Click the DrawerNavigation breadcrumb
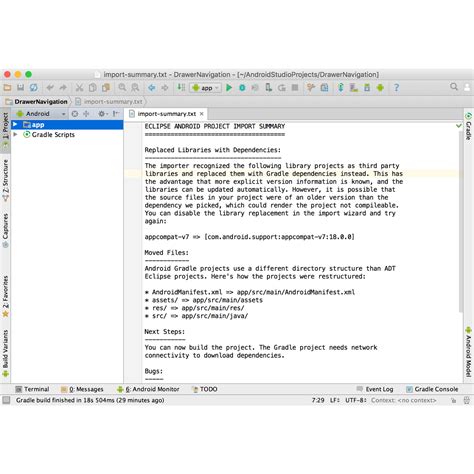 coord(36,102)
